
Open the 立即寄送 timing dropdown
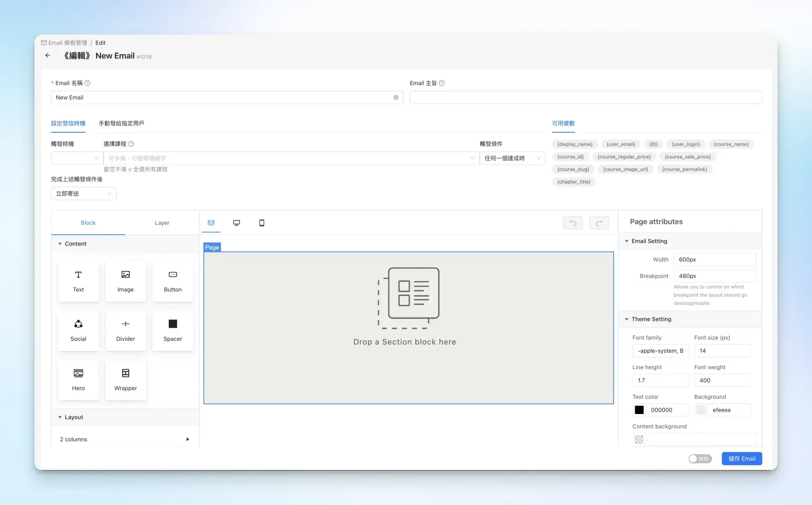coord(83,193)
